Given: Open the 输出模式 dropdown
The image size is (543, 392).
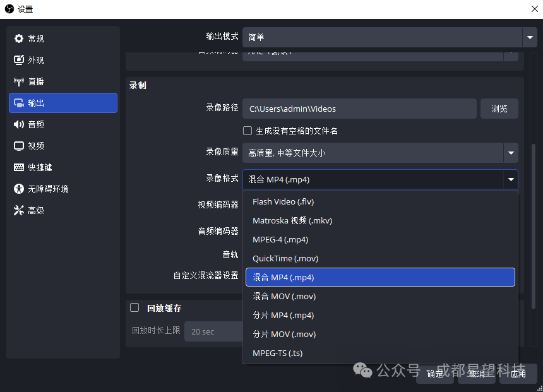Looking at the screenshot, I should pos(390,37).
